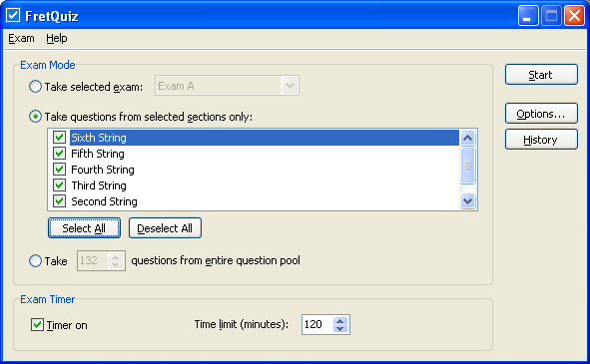Choose the questions from entire pool radio option
Viewport: 590px width, 364px height.
(35, 260)
